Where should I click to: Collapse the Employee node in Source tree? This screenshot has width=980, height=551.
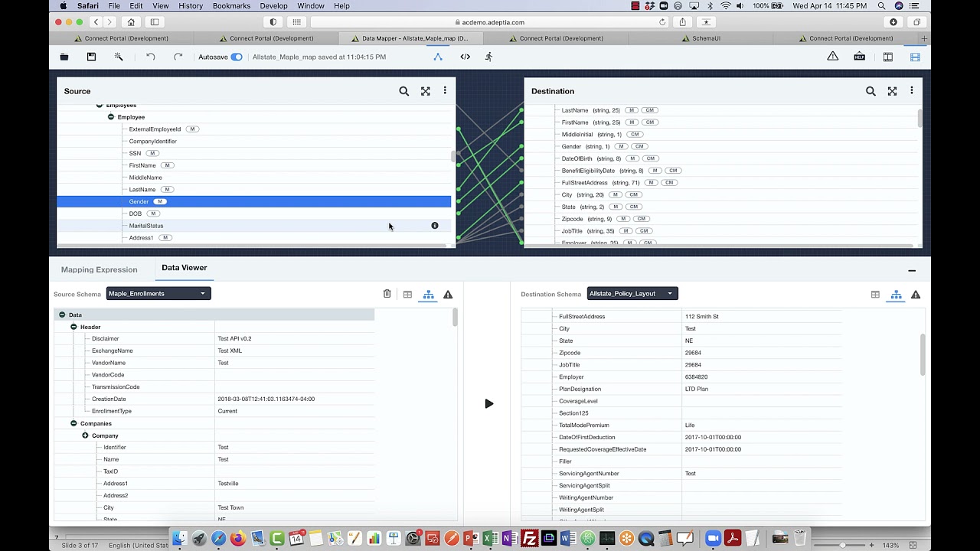click(x=111, y=117)
